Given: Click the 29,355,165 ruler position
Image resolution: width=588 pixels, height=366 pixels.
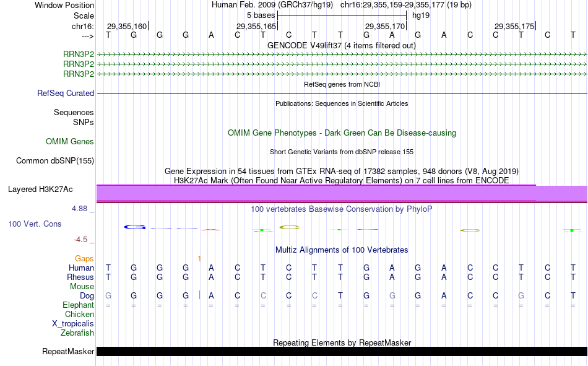Looking at the screenshot, I should 256,26.
